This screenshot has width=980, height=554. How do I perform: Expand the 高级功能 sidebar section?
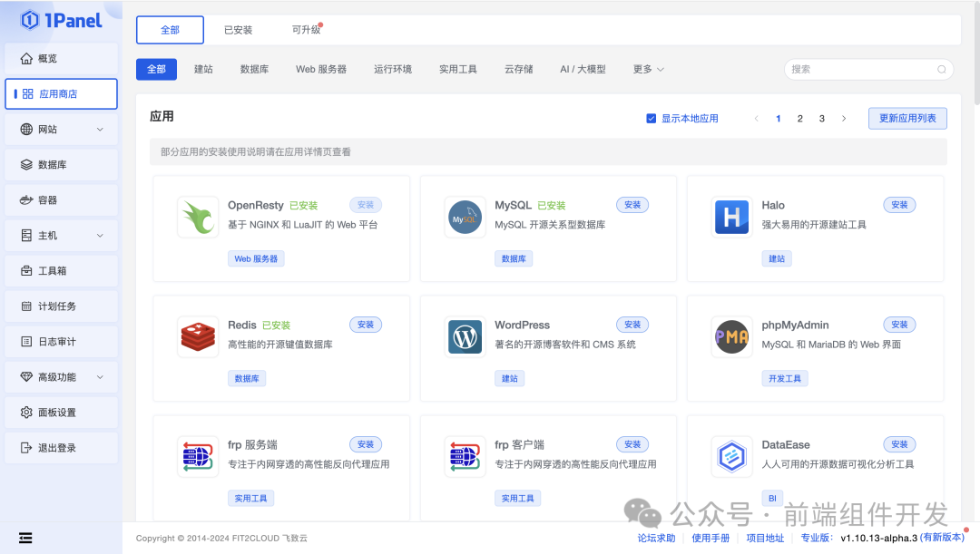(x=61, y=376)
